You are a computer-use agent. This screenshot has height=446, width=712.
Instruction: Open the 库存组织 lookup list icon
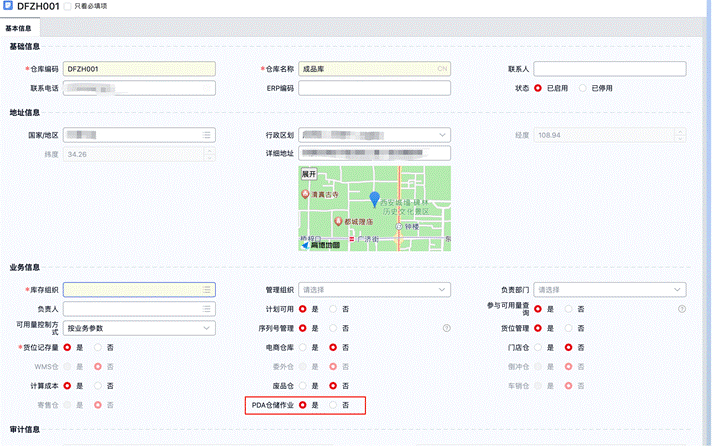click(x=207, y=290)
